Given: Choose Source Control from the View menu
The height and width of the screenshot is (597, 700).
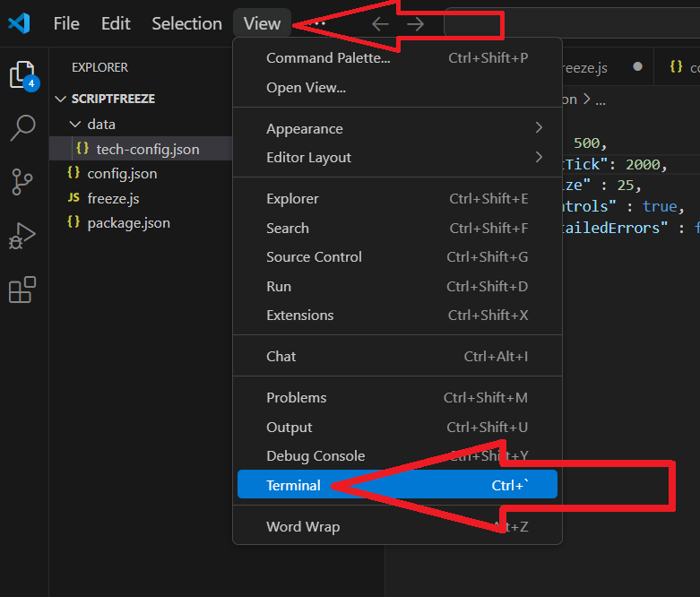Looking at the screenshot, I should [397, 256].
